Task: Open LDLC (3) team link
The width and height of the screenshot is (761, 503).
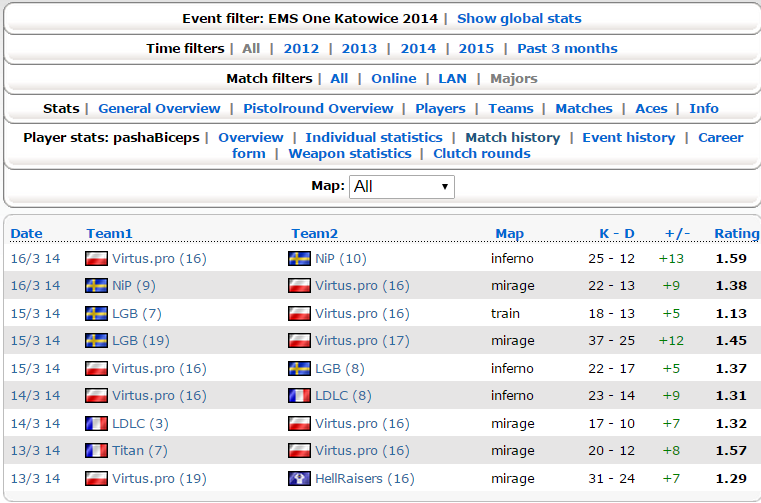Action: 140,424
